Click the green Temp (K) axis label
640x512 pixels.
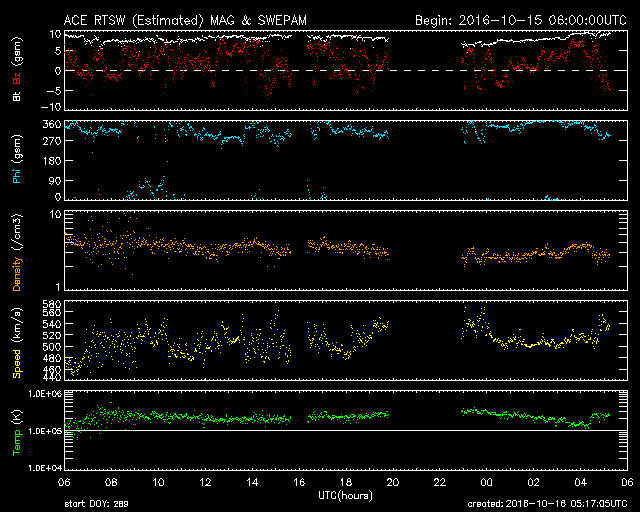click(x=17, y=432)
